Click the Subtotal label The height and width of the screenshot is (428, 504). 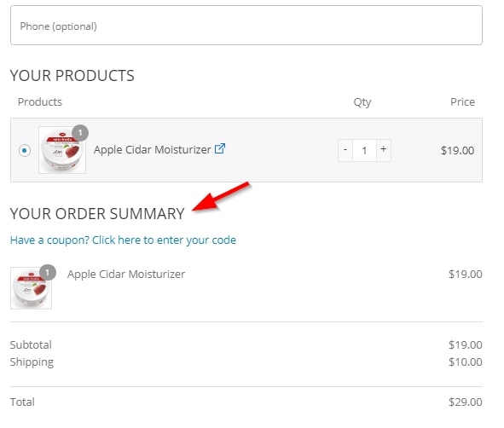pyautogui.click(x=31, y=344)
